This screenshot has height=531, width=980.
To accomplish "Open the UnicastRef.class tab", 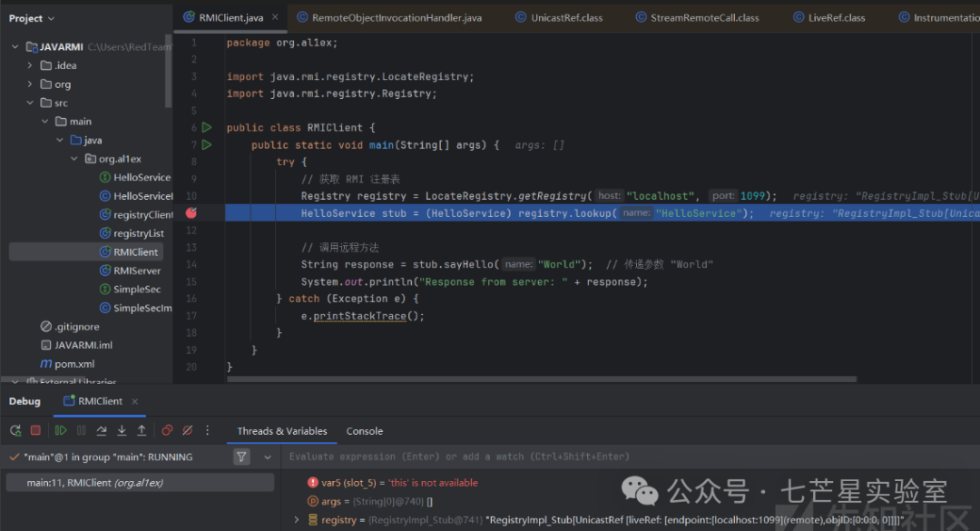I will [x=559, y=17].
